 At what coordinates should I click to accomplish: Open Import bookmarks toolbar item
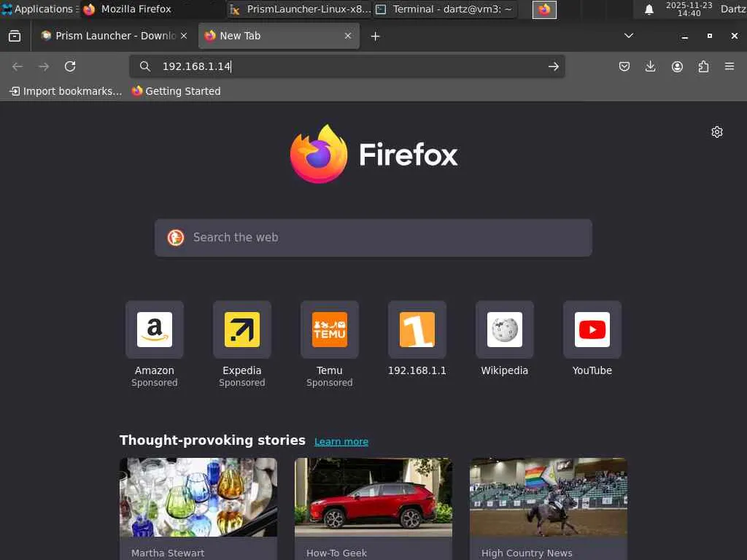(x=66, y=91)
